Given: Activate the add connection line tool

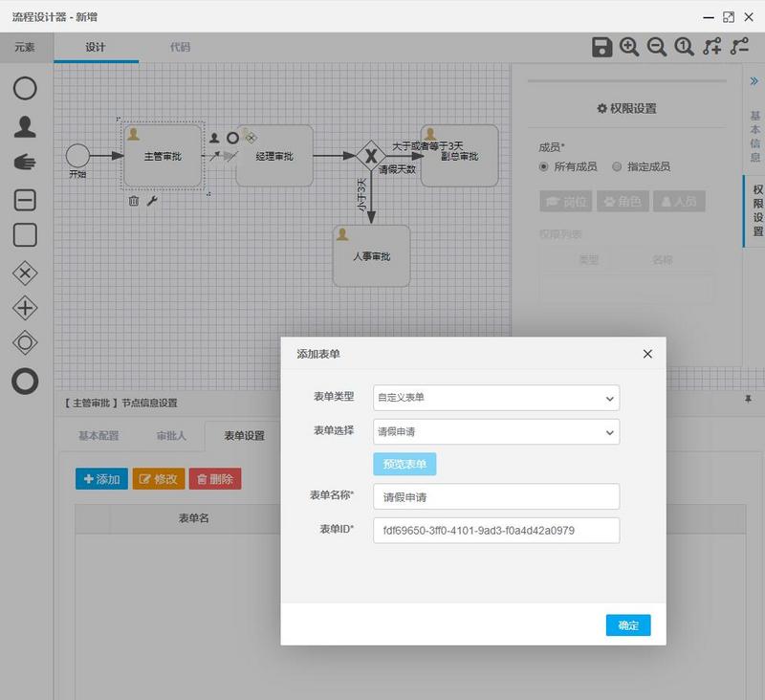Looking at the screenshot, I should coord(712,46).
